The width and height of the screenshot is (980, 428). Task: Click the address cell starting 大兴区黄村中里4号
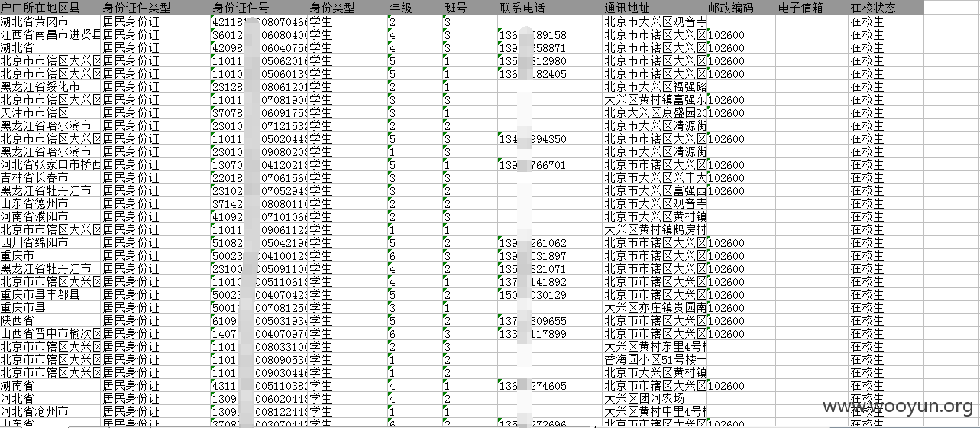[654, 412]
